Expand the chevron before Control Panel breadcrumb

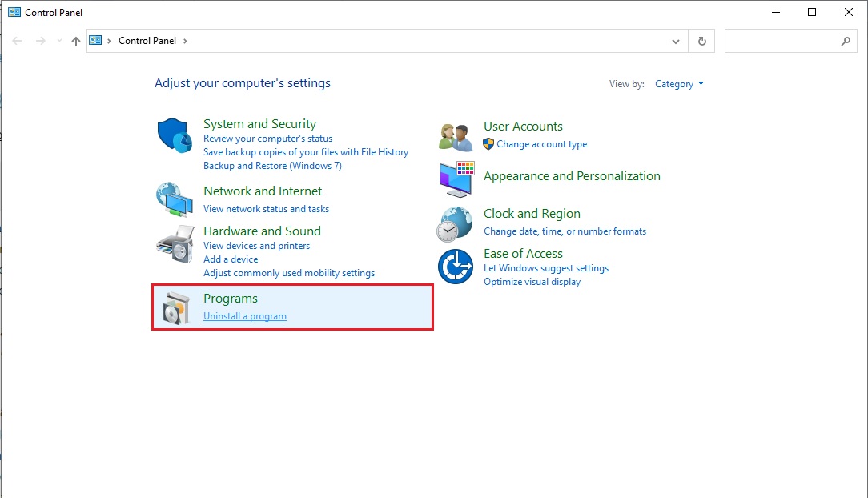(109, 41)
